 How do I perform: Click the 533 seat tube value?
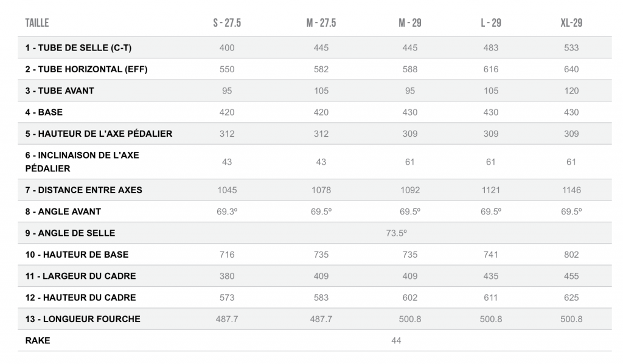[571, 47]
